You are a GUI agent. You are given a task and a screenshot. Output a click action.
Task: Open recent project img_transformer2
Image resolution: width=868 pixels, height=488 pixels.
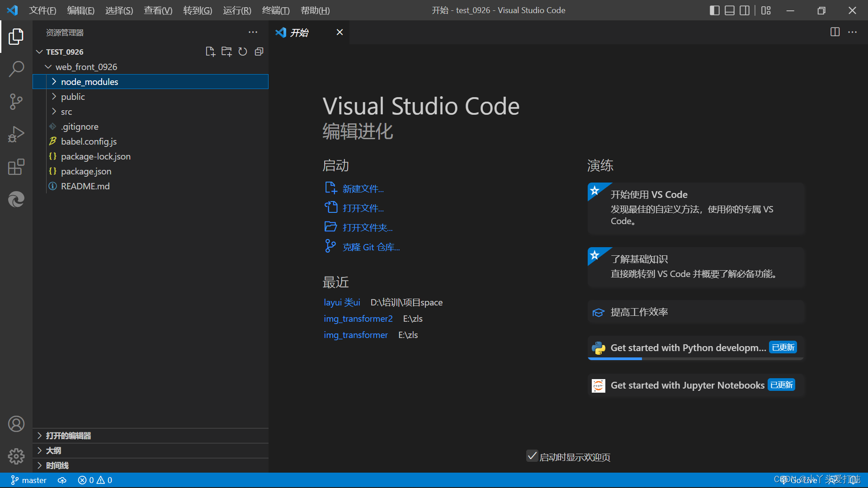(358, 319)
